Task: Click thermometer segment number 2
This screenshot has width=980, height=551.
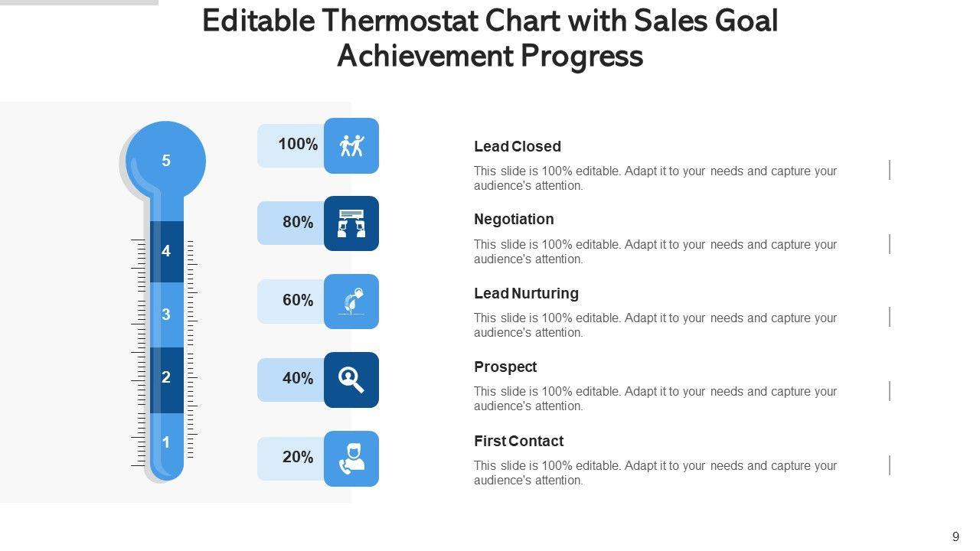Action: (x=166, y=377)
